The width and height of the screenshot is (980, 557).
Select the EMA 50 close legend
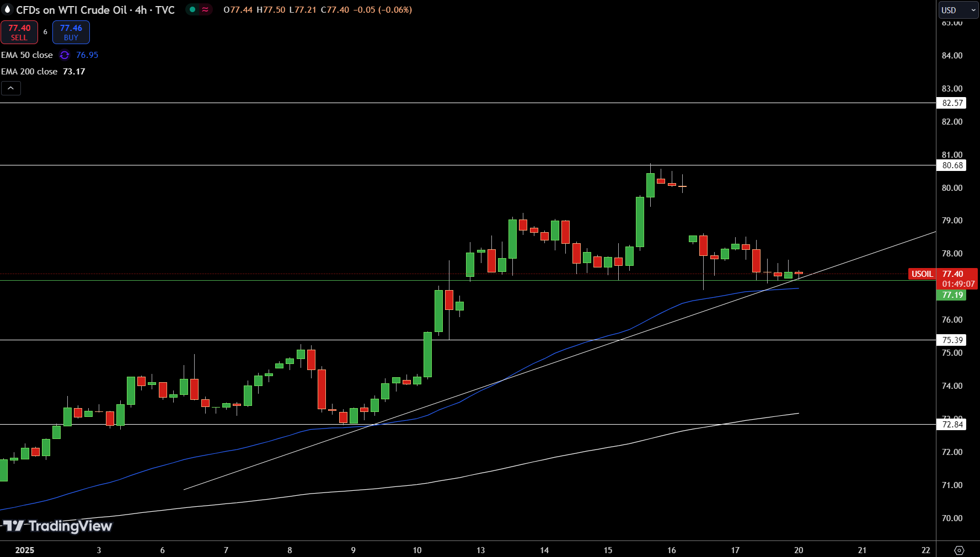tap(27, 55)
